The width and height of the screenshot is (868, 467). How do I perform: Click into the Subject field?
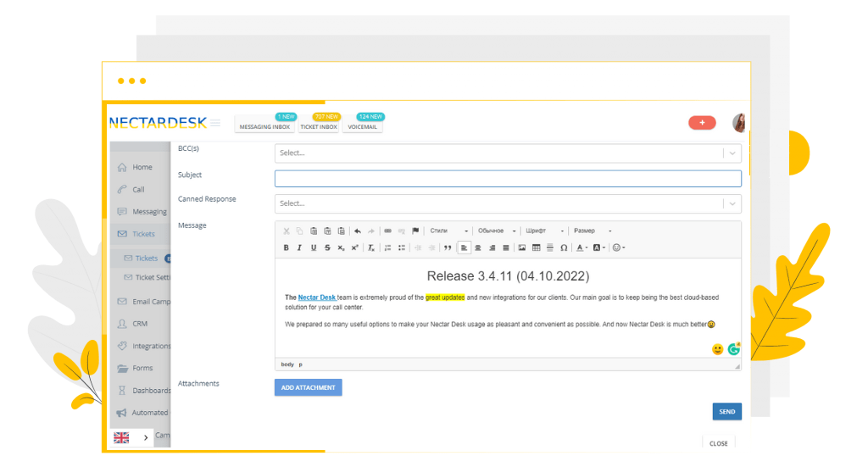[x=508, y=178]
